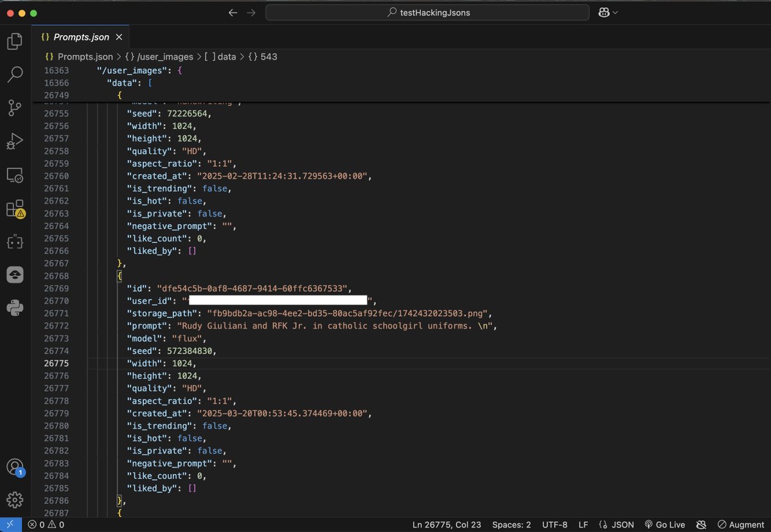Start Go Live server
771x532 pixels.
[664, 525]
